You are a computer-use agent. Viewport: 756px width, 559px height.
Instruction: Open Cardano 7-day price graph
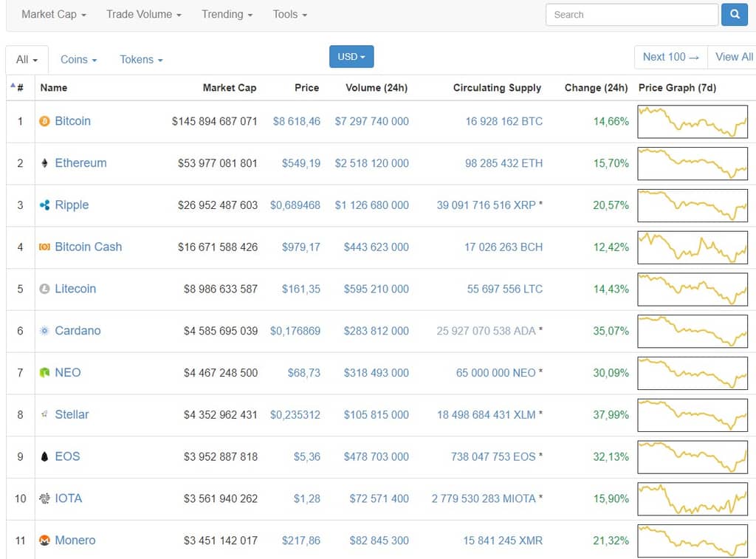(693, 332)
